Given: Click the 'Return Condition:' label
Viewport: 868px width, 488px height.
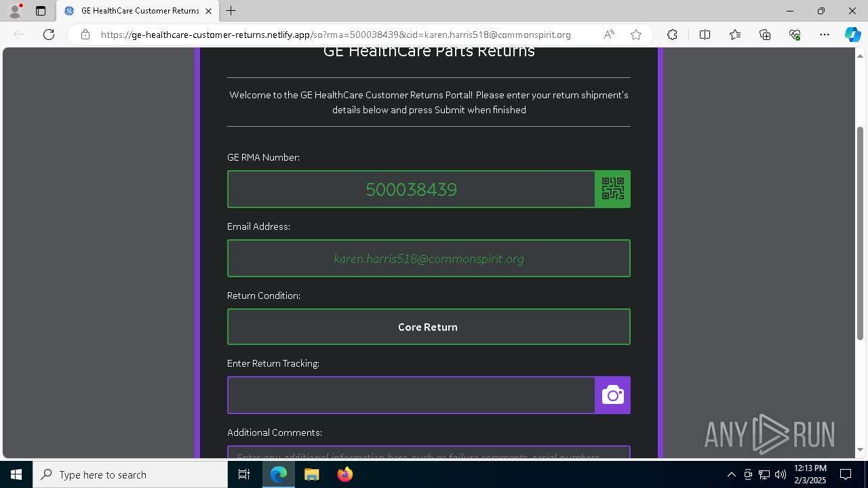Looking at the screenshot, I should click(x=264, y=296).
